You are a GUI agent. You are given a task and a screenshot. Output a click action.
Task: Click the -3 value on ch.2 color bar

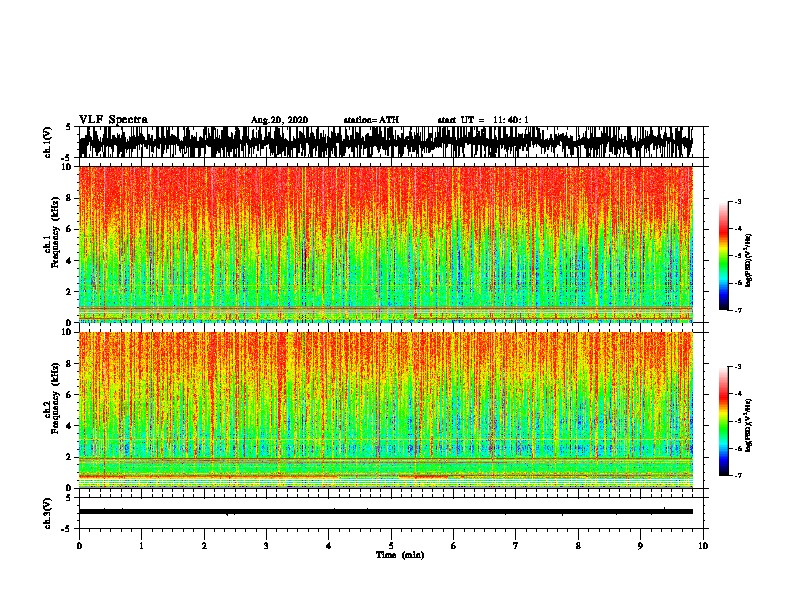[x=738, y=367]
